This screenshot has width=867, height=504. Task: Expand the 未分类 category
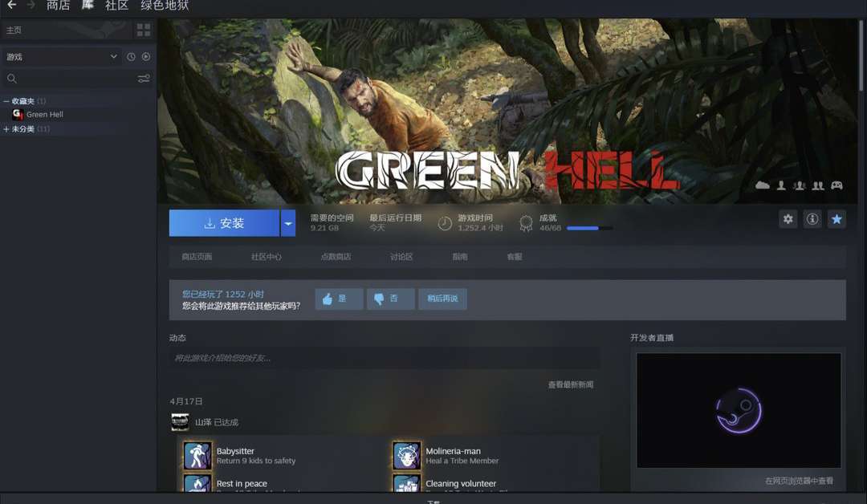click(6, 129)
